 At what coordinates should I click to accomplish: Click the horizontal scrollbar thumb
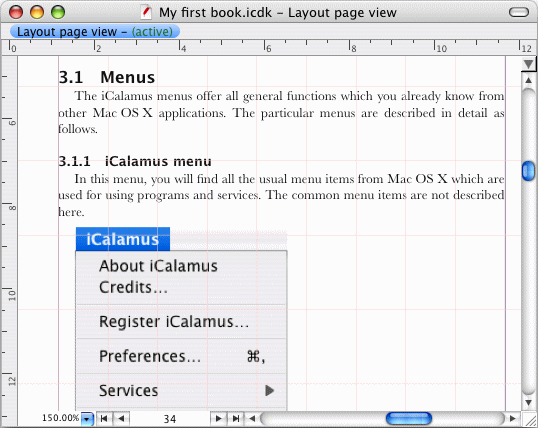[409, 418]
